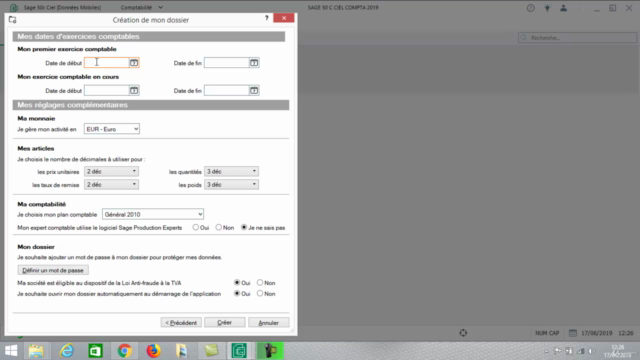Viewport: 640px width, 360px height.
Task: Open the Sage Ciel Compta taskbar icon
Action: (x=239, y=351)
